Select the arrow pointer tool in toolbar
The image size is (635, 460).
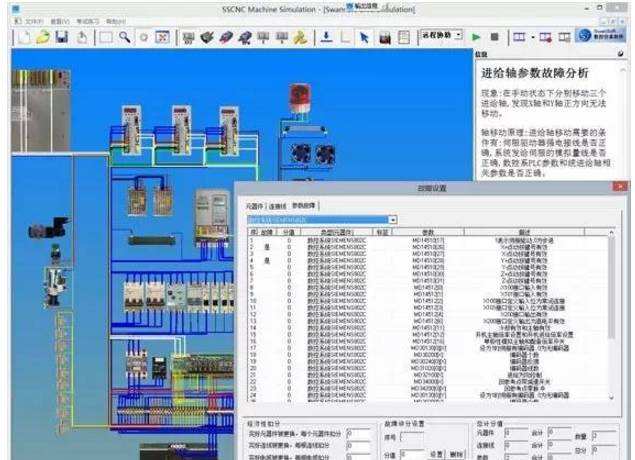364,37
